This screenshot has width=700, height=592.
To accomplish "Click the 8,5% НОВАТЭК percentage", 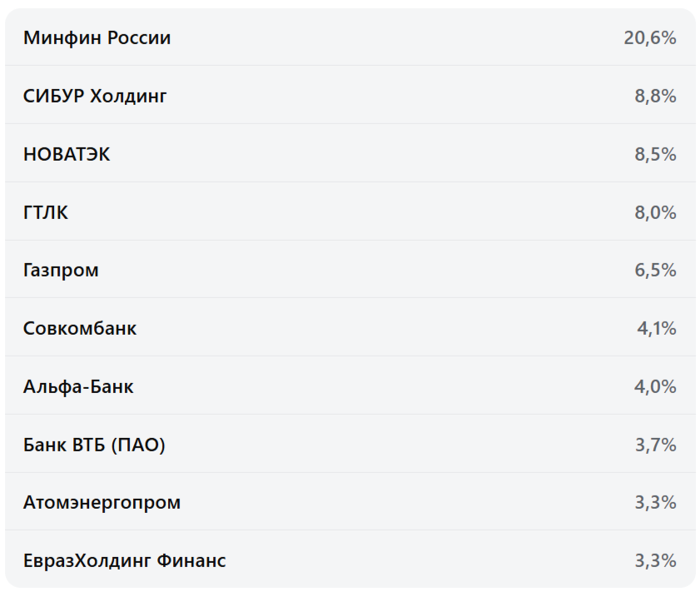I will tap(655, 154).
